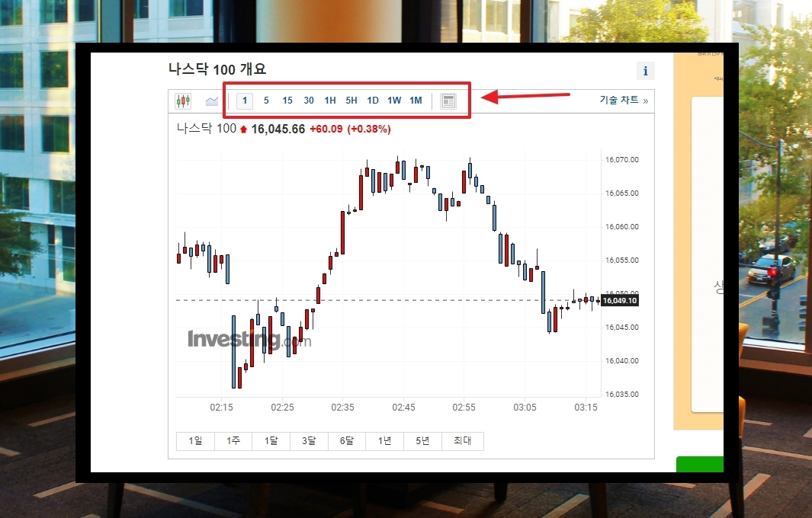Choose the 1주 range button
The image size is (812, 518).
tap(233, 441)
